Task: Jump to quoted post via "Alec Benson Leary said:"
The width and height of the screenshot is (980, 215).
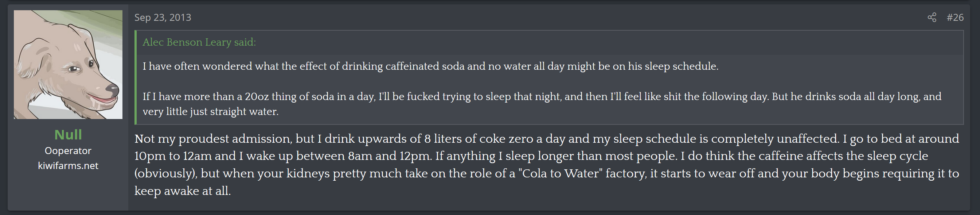Action: (199, 42)
